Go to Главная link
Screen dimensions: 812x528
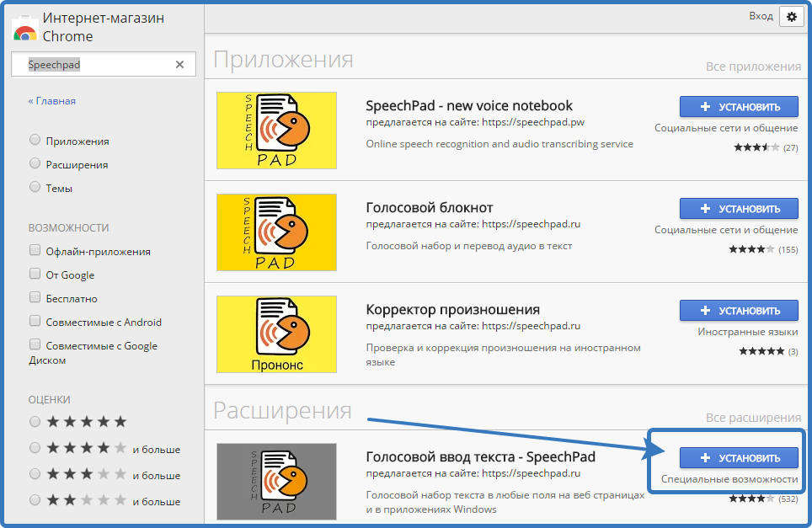[52, 101]
